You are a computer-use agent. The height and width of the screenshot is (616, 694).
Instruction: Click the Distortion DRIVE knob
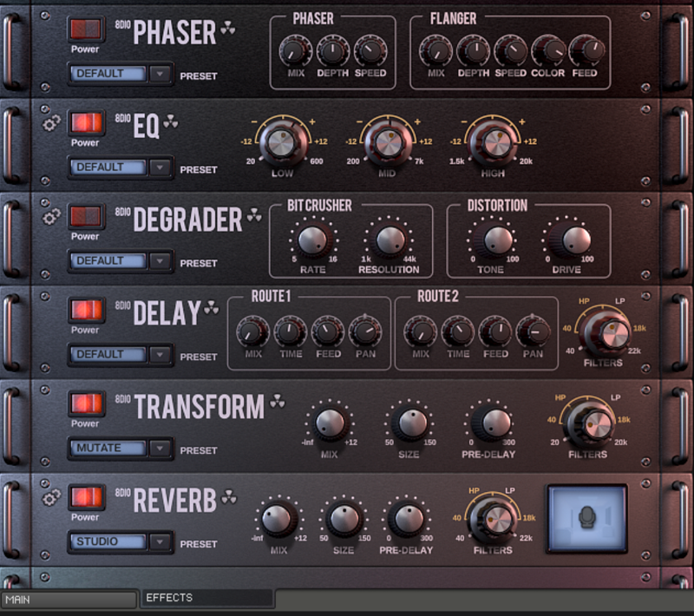573,240
